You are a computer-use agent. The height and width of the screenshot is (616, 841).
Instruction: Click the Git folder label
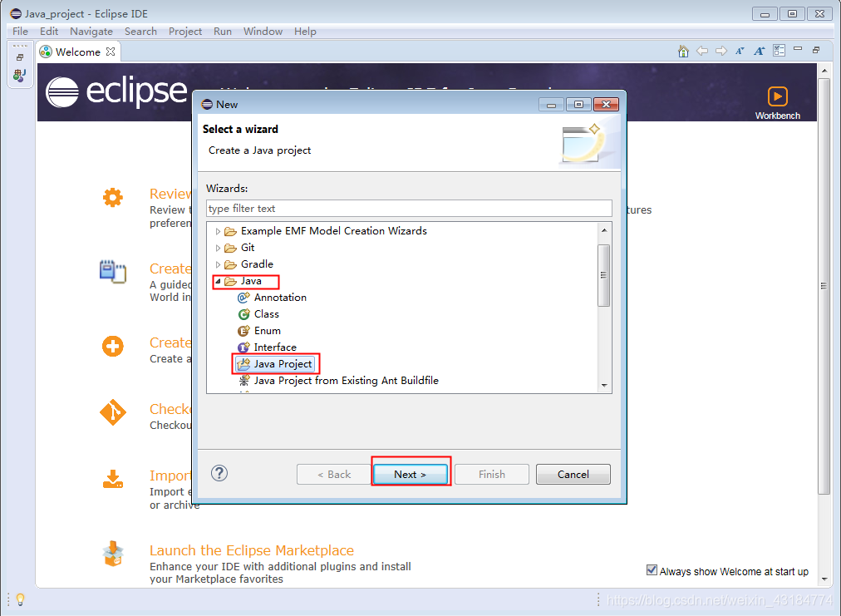coord(248,248)
